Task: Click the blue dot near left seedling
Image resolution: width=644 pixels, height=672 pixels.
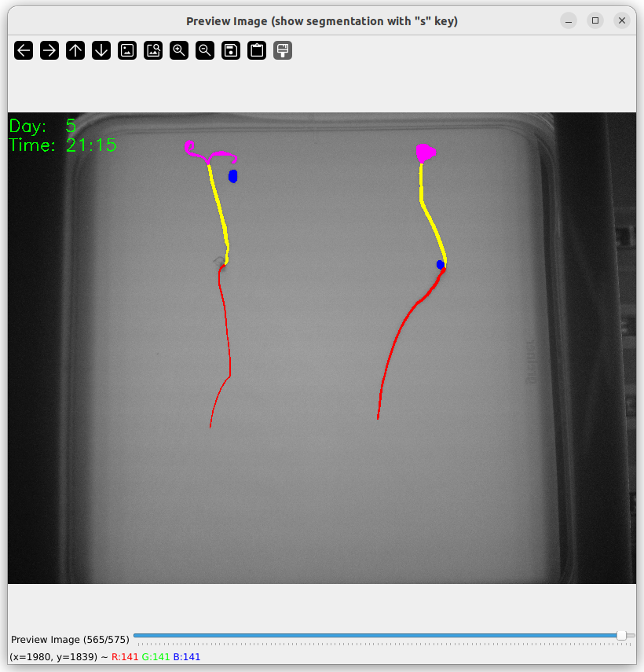Action: point(232,177)
